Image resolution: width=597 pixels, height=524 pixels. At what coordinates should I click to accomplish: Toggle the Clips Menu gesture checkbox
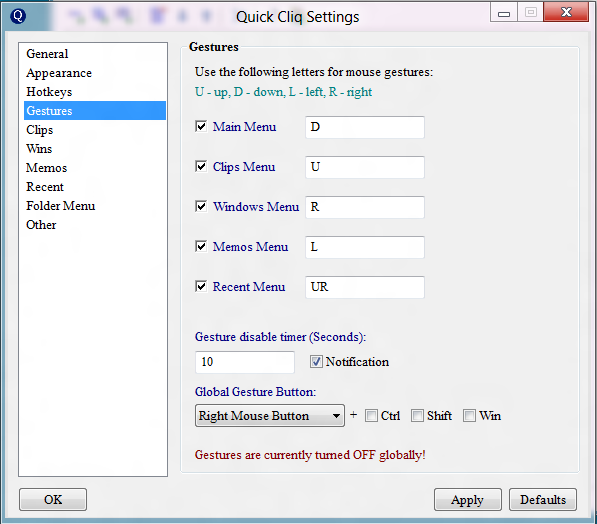pos(201,166)
